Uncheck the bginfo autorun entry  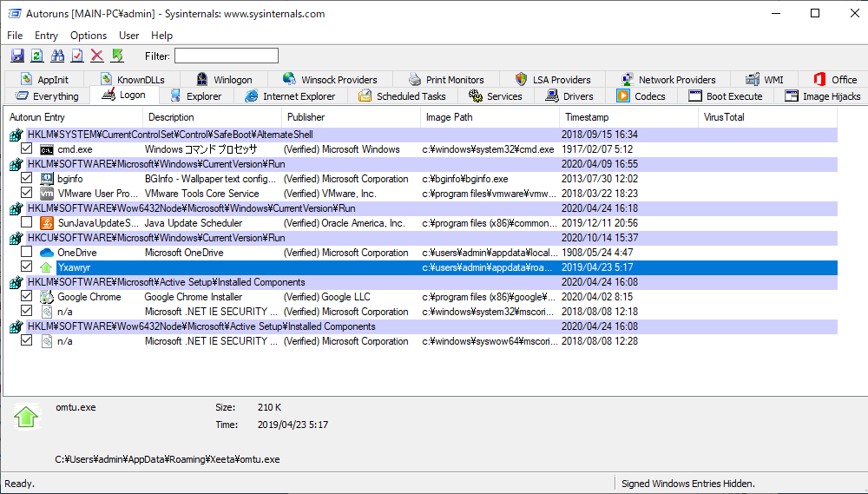[26, 178]
